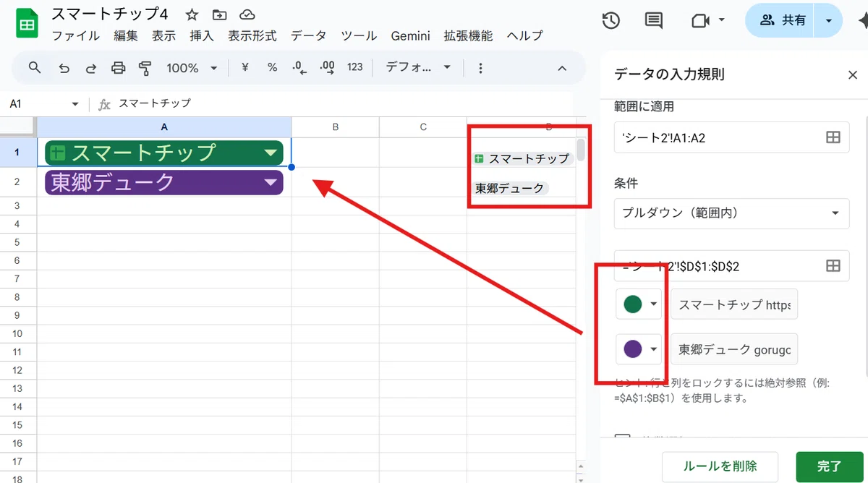Select row 5 header
This screenshot has height=483, width=868.
click(18, 241)
